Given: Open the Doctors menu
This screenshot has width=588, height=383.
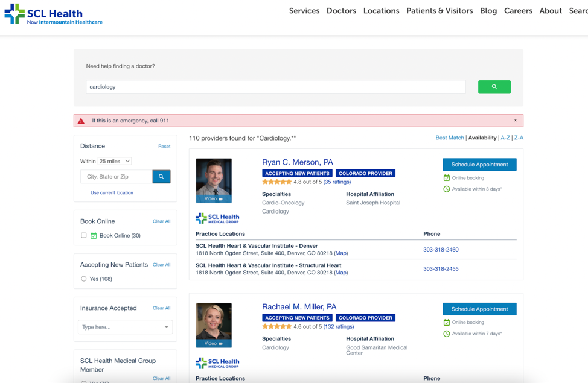Looking at the screenshot, I should [341, 11].
